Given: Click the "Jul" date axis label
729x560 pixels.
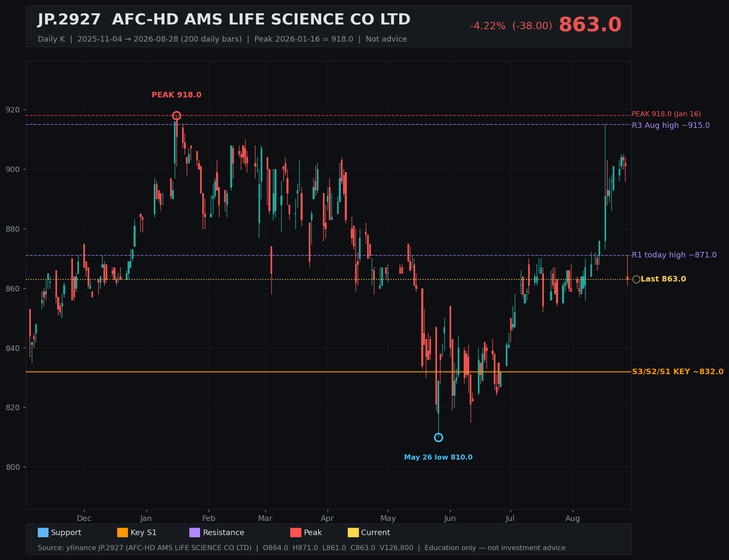Looking at the screenshot, I should pos(510,518).
